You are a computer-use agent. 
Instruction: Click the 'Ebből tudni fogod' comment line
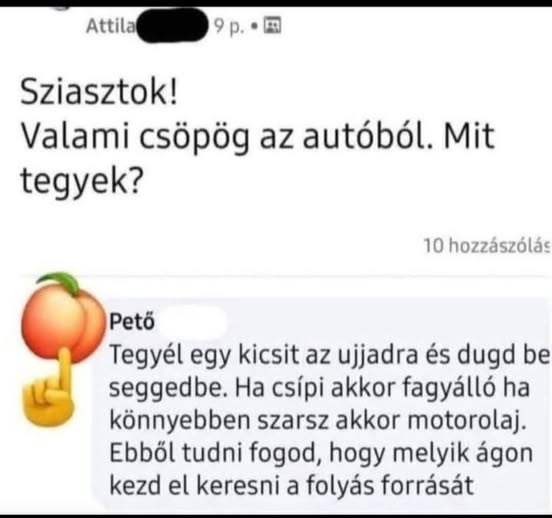tap(321, 453)
